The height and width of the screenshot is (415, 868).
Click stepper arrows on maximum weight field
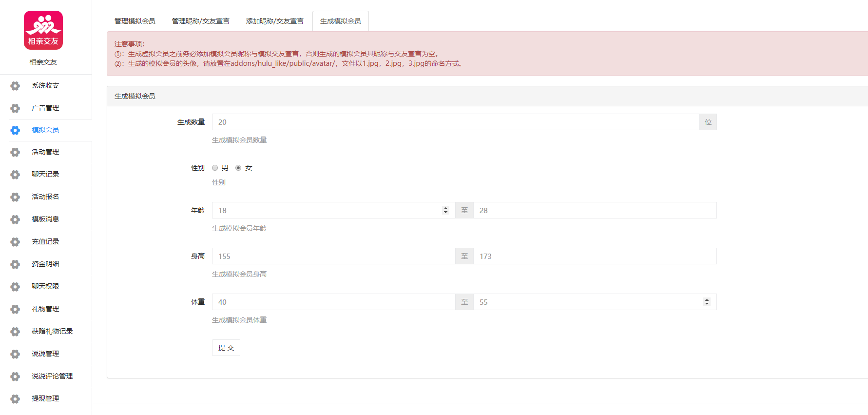click(x=707, y=302)
